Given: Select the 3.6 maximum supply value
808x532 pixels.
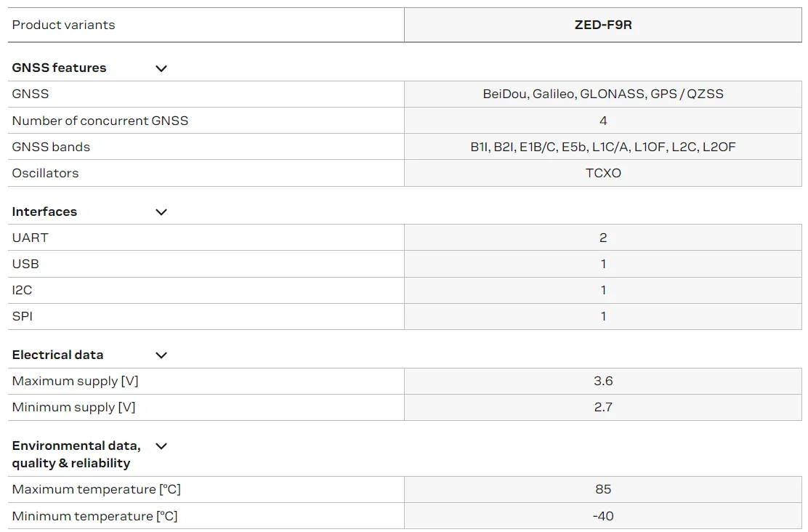Looking at the screenshot, I should pyautogui.click(x=603, y=381).
